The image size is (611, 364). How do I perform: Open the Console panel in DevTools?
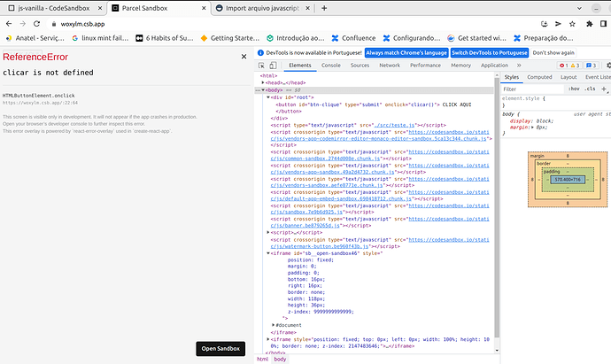(x=331, y=66)
